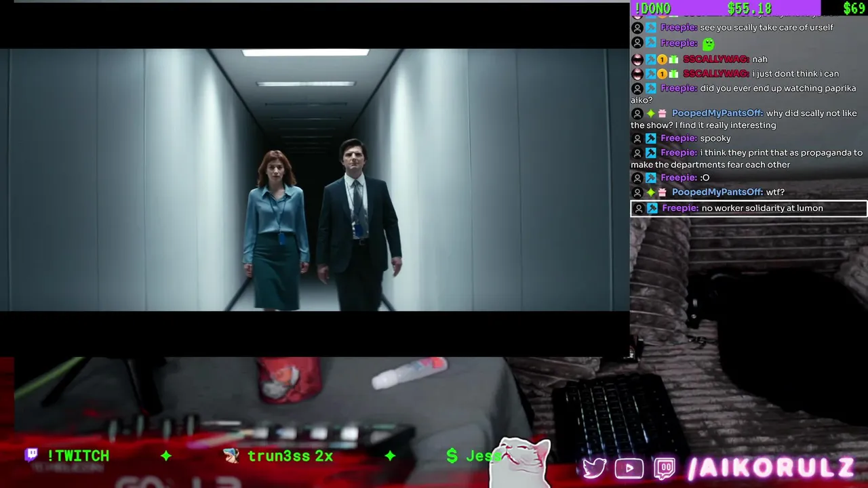
Task: Click the 'trun3ss 2x' ticker text
Action: pyautogui.click(x=290, y=455)
